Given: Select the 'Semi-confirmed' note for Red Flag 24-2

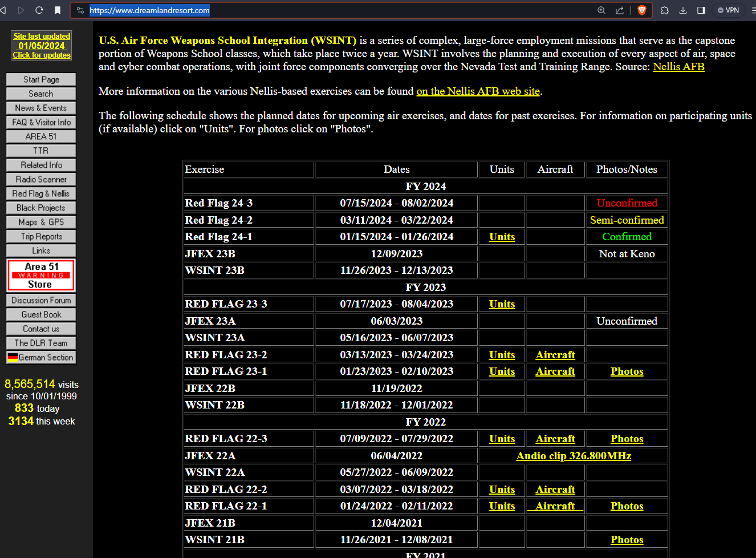Looking at the screenshot, I should (627, 220).
